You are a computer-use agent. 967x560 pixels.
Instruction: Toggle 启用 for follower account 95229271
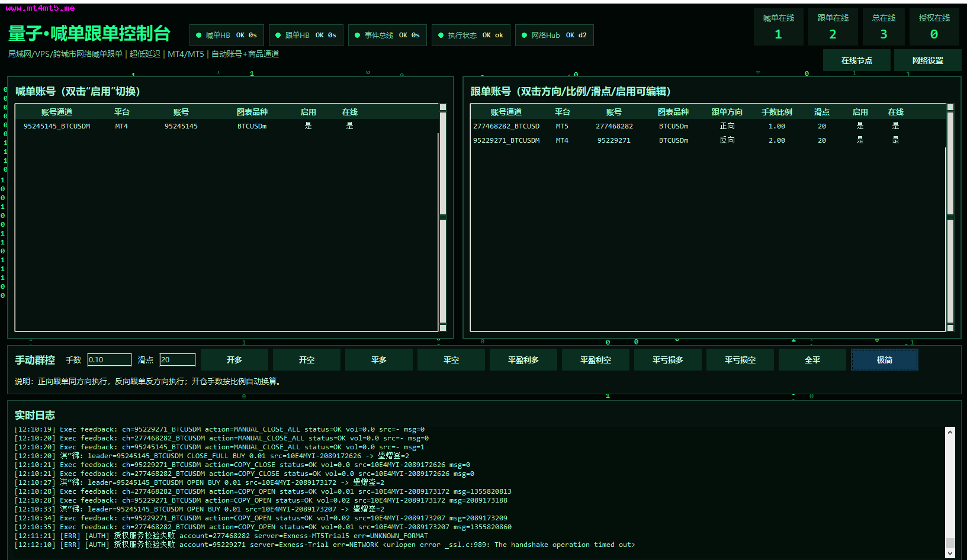pyautogui.click(x=860, y=140)
